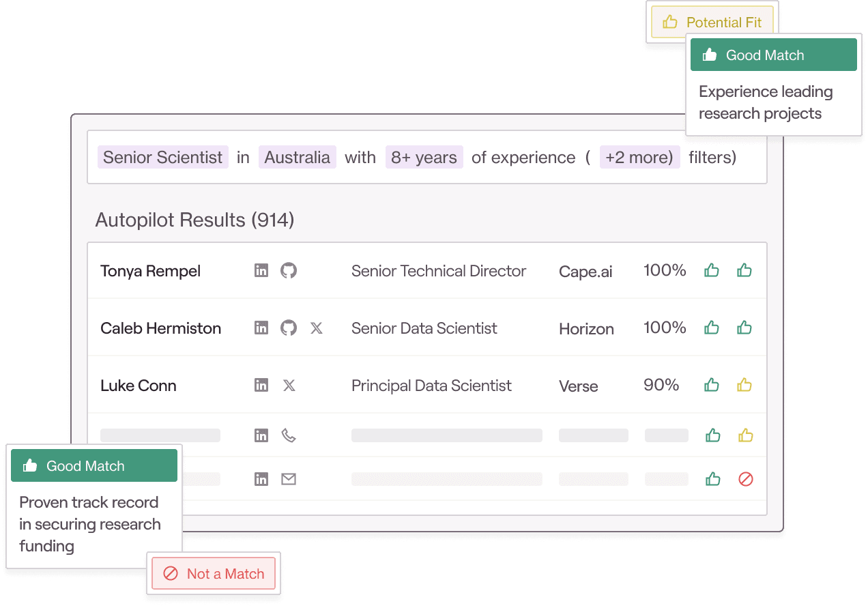Open Luke Conn's X profile icon
Image resolution: width=868 pixels, height=606 pixels.
(289, 386)
